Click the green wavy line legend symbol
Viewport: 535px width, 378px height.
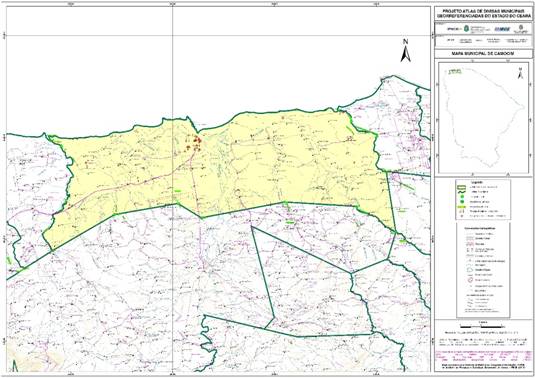click(462, 192)
